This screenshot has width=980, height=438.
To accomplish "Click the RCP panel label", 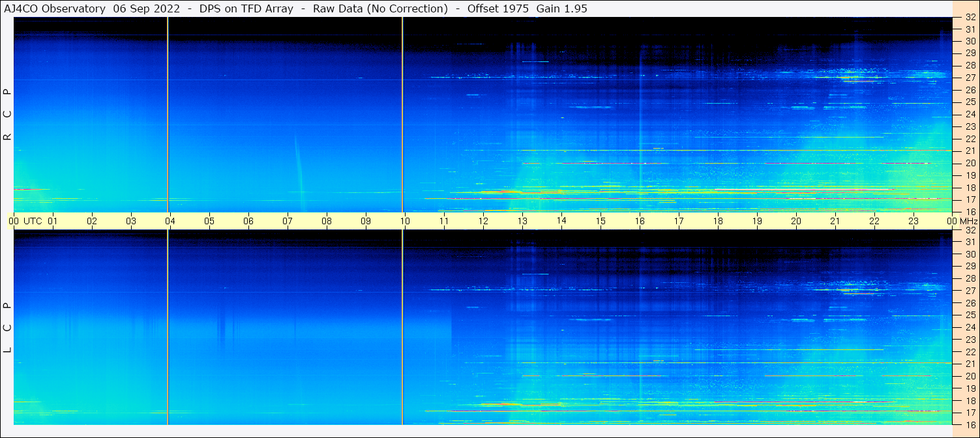I will pos(8,115).
